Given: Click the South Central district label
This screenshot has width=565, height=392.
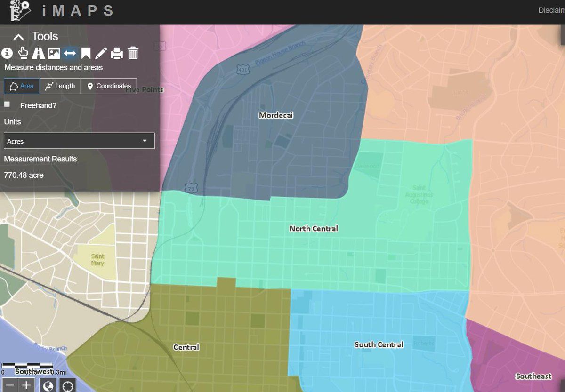Looking at the screenshot, I should pos(379,345).
